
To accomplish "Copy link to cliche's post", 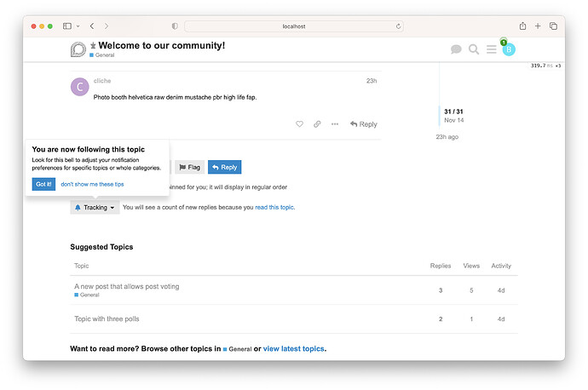I will [317, 124].
